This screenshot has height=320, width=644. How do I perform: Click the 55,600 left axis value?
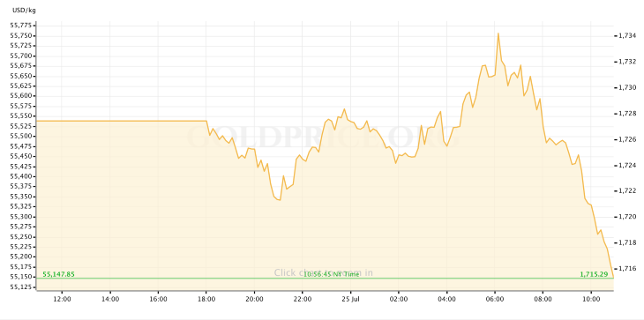pos(22,96)
